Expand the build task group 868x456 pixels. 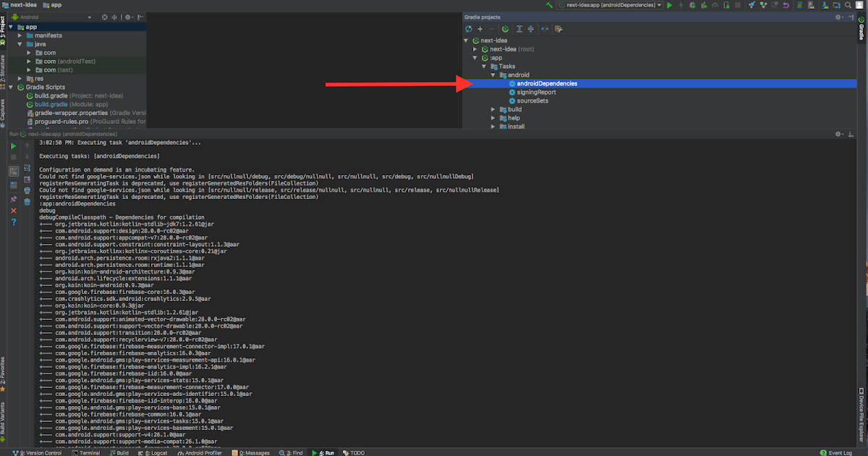click(493, 109)
